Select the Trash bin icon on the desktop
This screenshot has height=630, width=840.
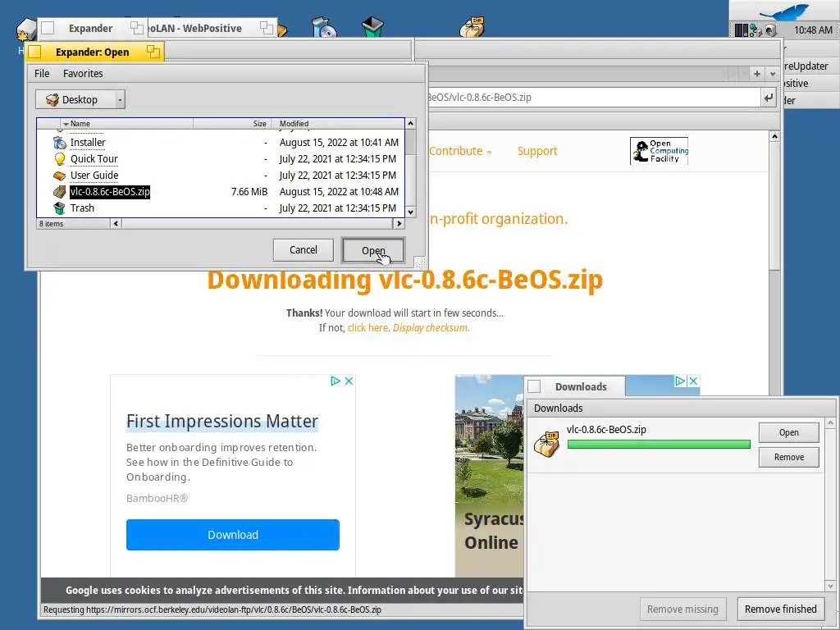point(372,27)
